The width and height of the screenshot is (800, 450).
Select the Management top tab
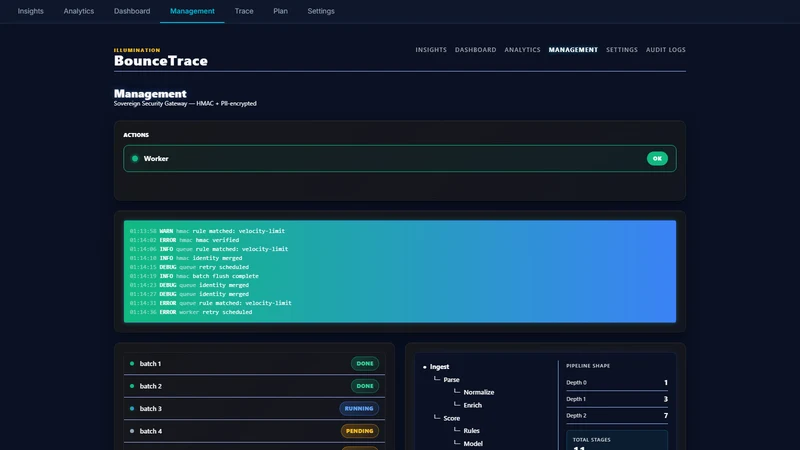[x=192, y=11]
